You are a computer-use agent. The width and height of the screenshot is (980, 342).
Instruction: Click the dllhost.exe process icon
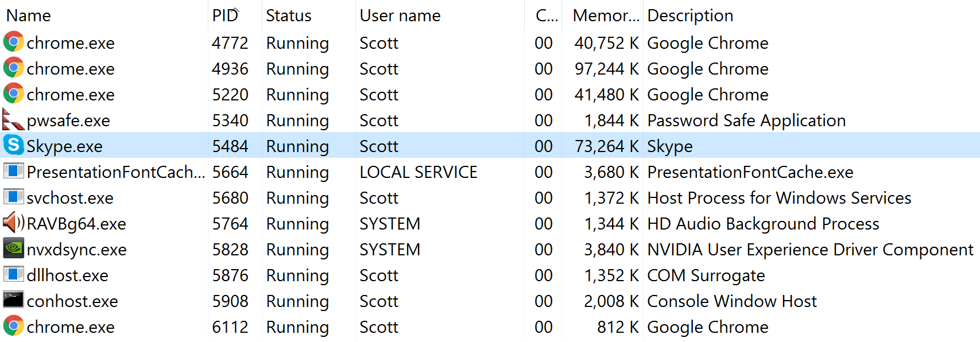click(13, 274)
